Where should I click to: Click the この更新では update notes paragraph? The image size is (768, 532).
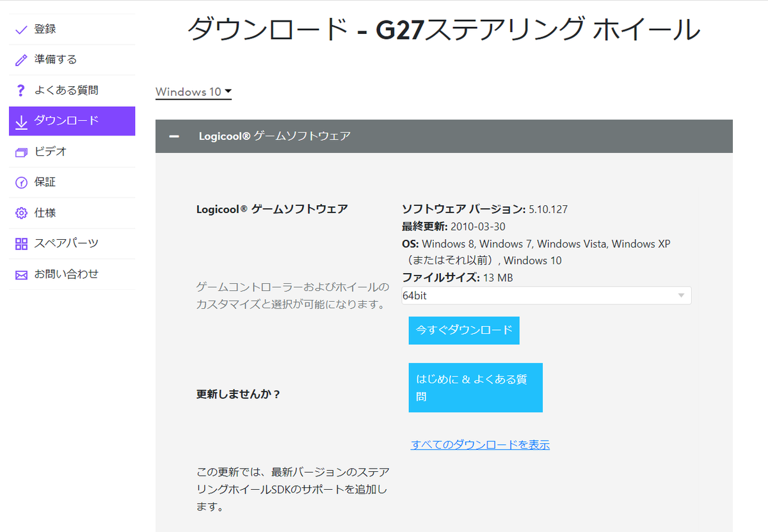[x=292, y=490]
